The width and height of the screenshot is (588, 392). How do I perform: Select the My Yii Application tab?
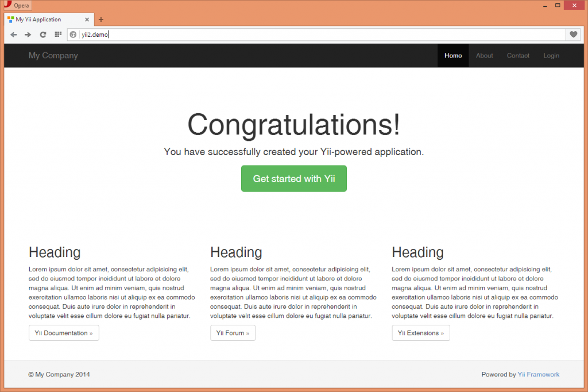[49, 20]
